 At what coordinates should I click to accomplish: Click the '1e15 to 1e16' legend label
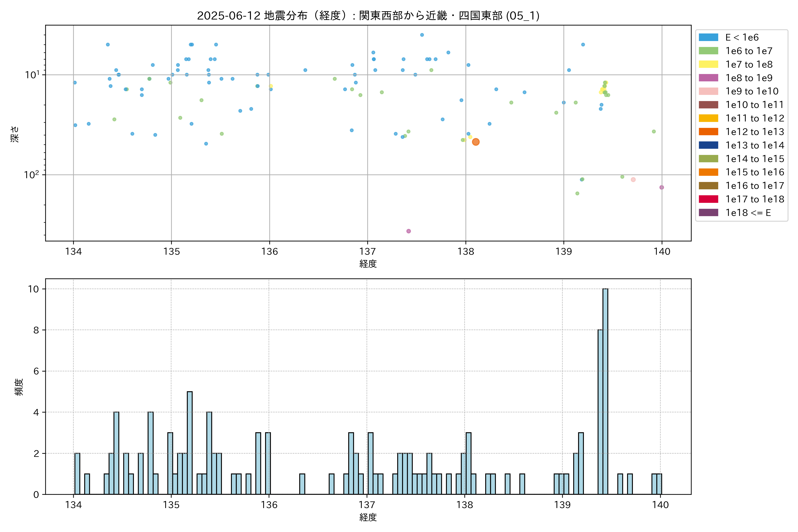click(755, 172)
